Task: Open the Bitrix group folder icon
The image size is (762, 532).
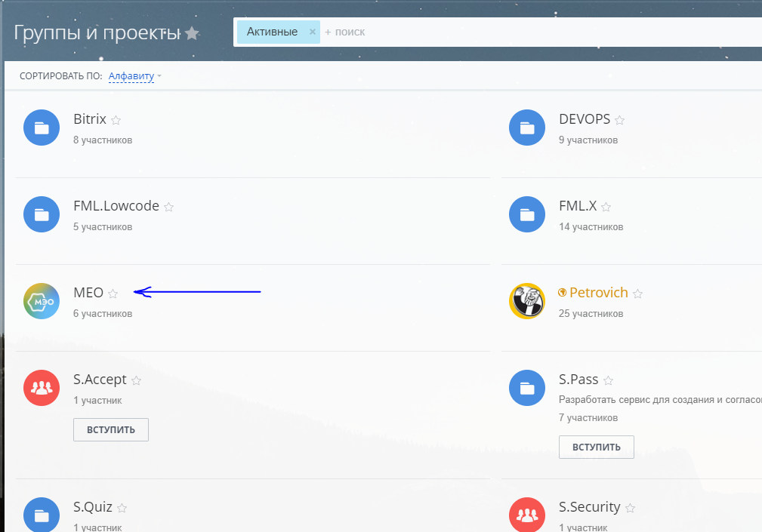Action: point(42,128)
